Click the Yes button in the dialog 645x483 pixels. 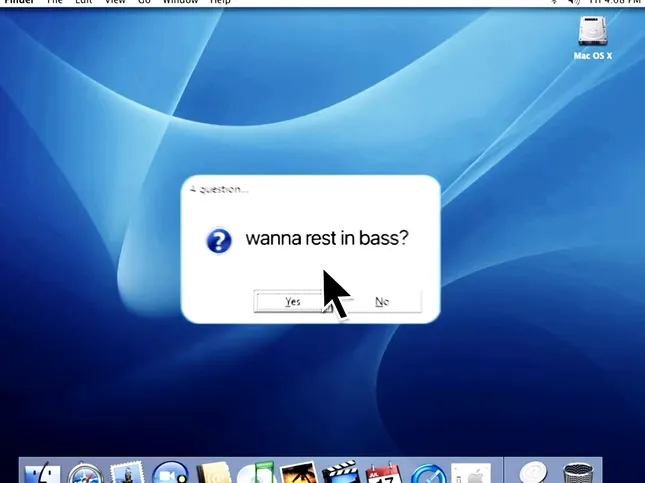pos(293,302)
